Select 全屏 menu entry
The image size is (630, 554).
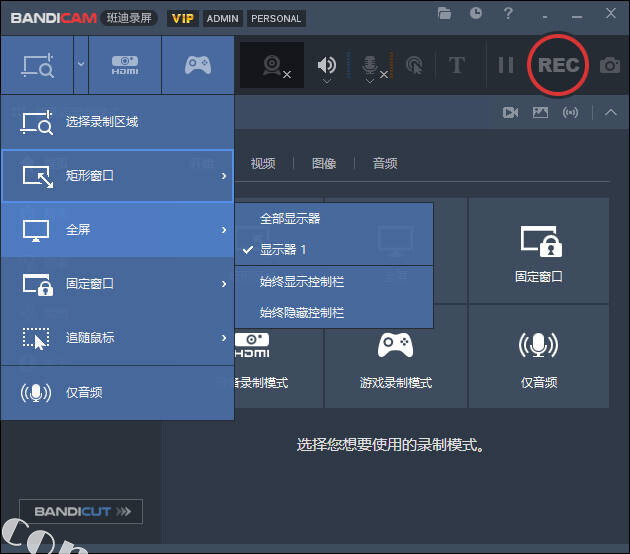(x=117, y=230)
